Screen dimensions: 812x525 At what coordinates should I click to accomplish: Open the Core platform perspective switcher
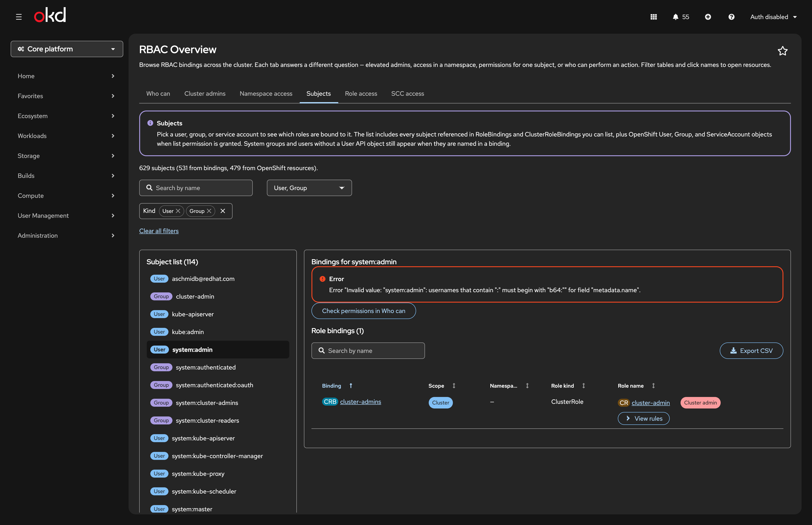coord(67,49)
